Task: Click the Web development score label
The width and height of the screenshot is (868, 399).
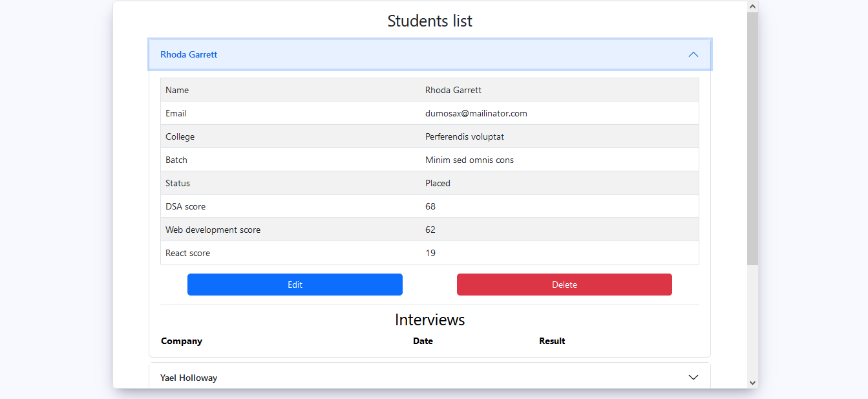Action: (x=213, y=230)
